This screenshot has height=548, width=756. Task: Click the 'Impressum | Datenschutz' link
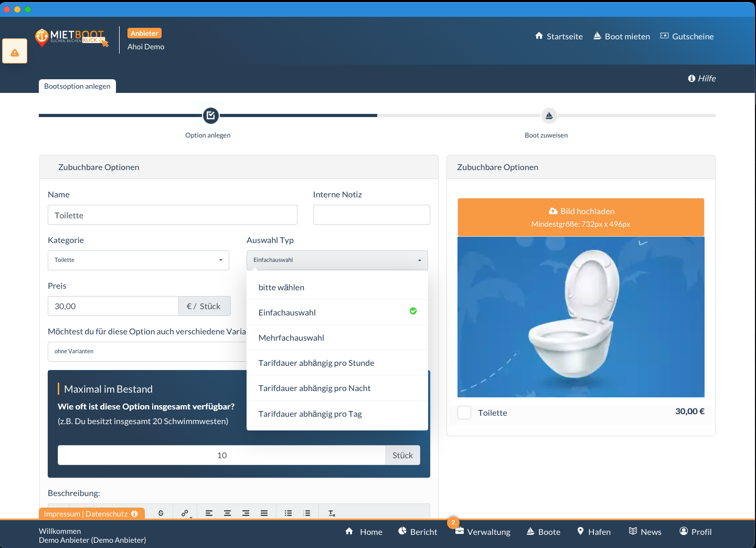pos(86,514)
